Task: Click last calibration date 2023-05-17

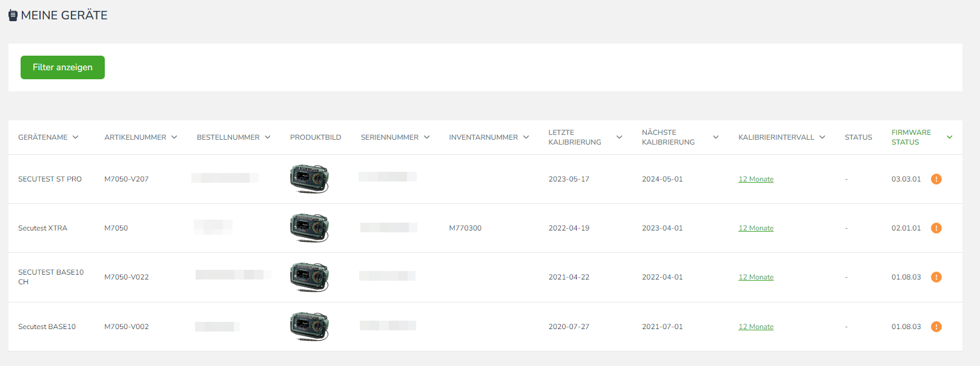Action: [569, 179]
